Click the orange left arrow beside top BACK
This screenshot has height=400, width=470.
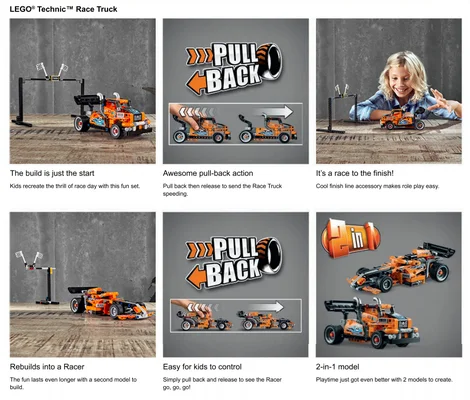click(196, 83)
